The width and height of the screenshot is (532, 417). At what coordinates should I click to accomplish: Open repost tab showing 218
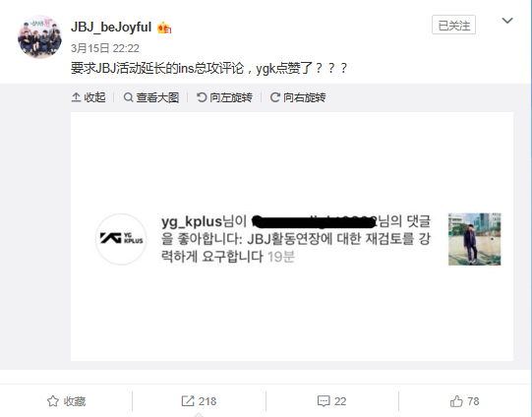199,401
